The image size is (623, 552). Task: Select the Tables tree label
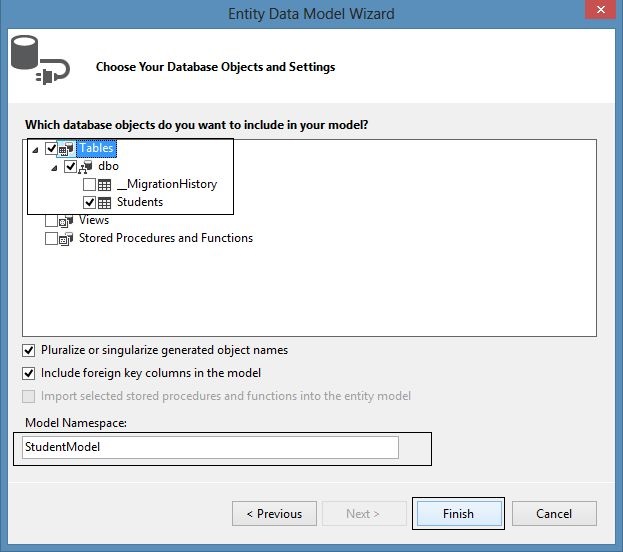pos(96,148)
